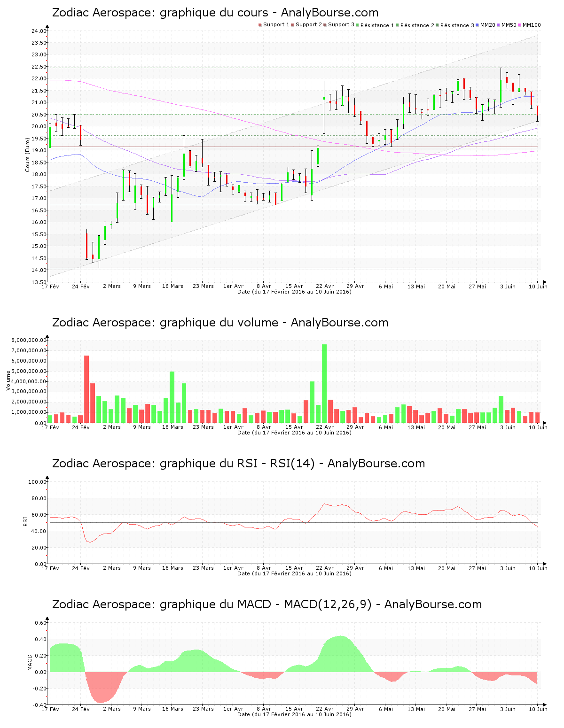Viewport: 564px width, 728px height.
Task: Click the date range caption under volume chart
Action: click(x=294, y=433)
